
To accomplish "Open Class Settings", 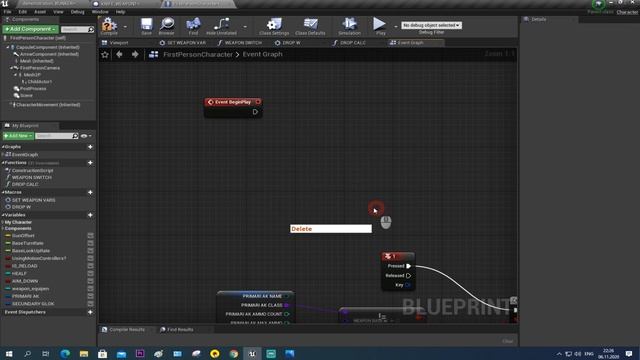I will [x=274, y=25].
